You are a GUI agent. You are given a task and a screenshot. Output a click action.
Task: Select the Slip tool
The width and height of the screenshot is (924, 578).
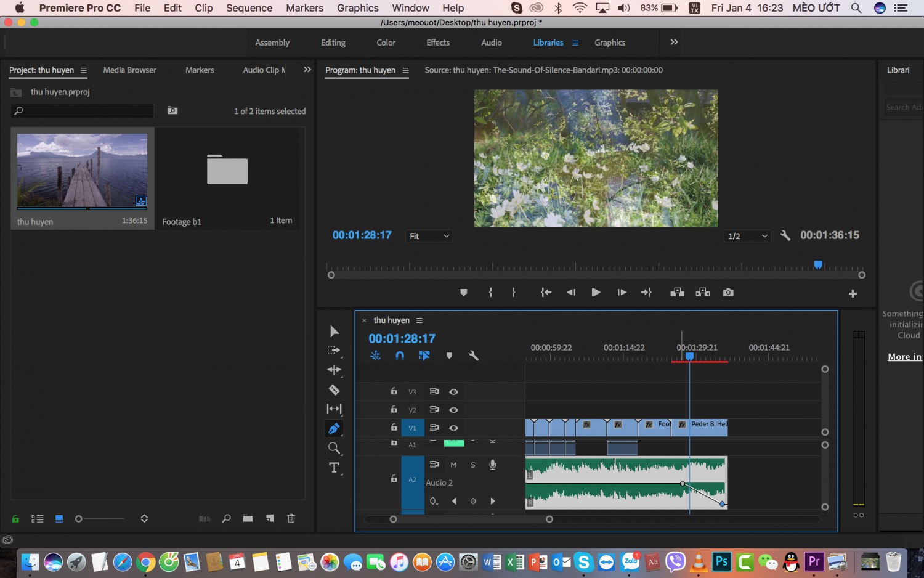point(334,409)
